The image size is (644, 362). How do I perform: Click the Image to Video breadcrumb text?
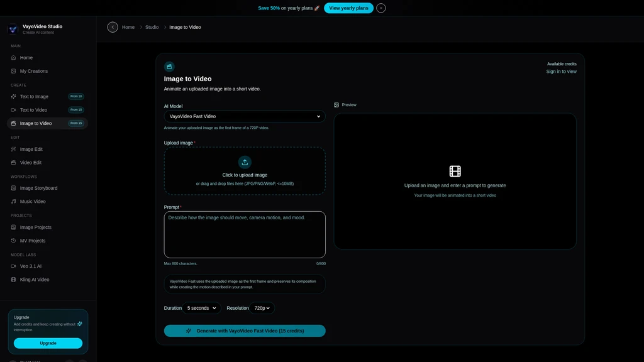coord(186,27)
